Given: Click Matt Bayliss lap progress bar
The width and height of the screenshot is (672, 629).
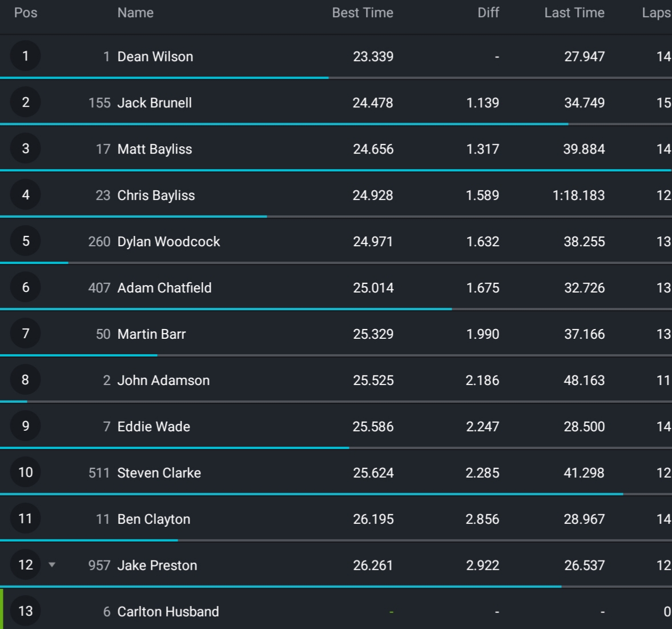Looking at the screenshot, I should coord(336,170).
